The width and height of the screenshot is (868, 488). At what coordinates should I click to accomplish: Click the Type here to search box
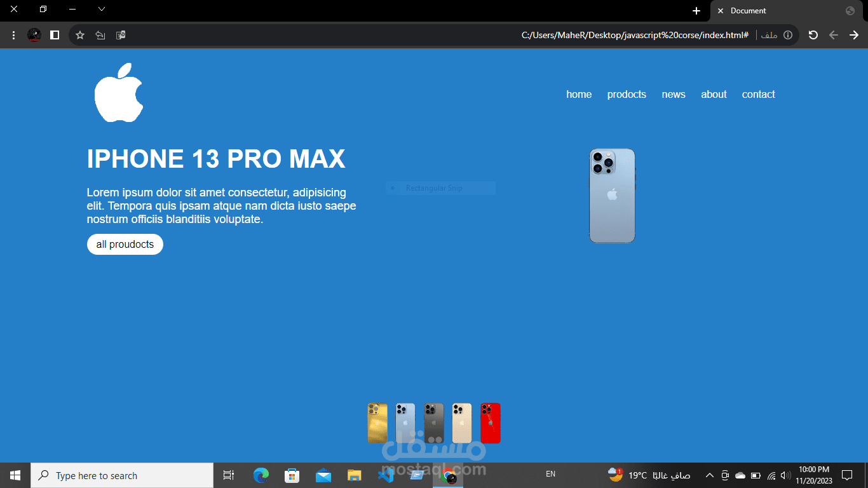122,475
